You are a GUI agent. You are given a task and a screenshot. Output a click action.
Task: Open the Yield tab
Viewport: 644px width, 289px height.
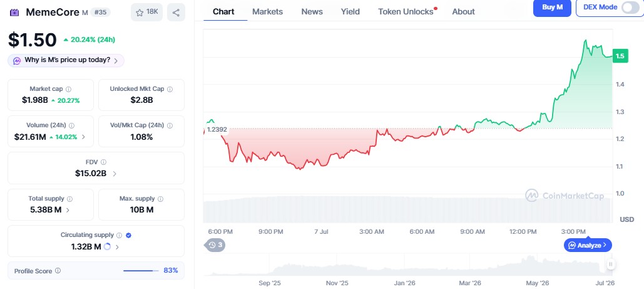pos(350,11)
